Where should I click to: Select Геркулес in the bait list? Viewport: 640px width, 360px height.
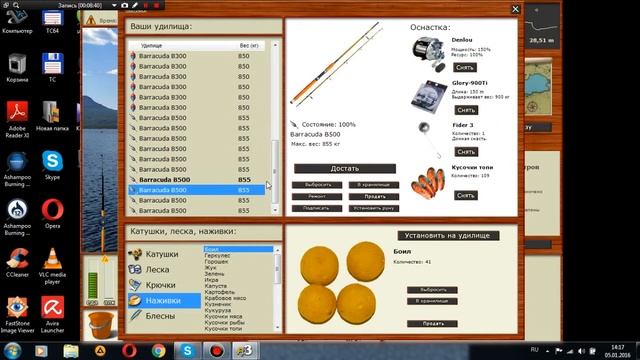[x=238, y=256]
